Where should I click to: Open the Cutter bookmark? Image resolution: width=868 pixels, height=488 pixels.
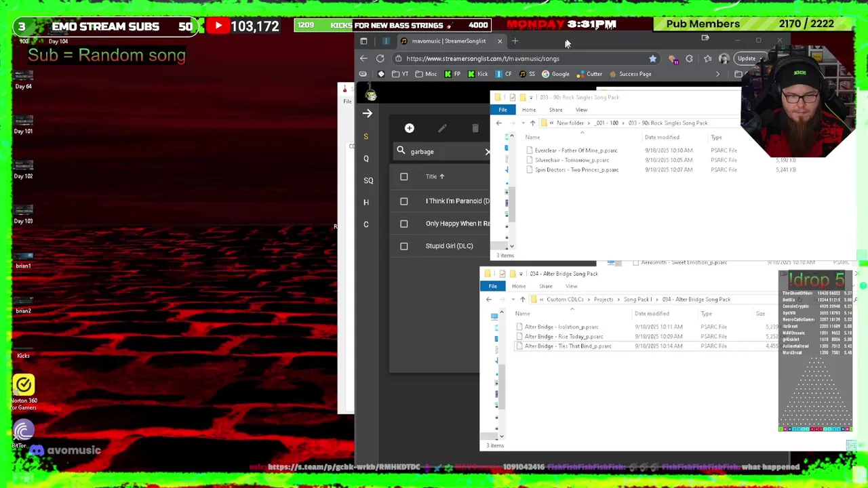(x=590, y=74)
